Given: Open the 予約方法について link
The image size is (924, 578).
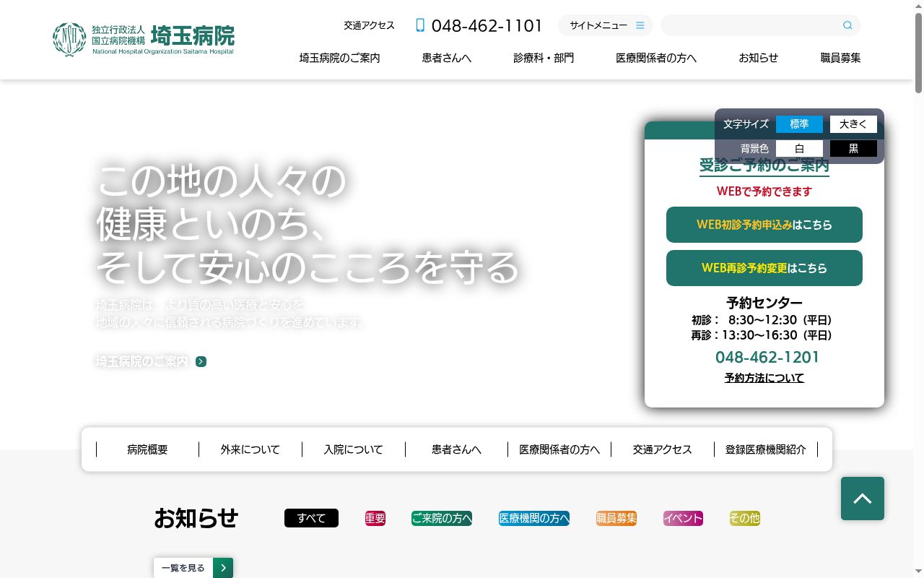Looking at the screenshot, I should coord(764,378).
